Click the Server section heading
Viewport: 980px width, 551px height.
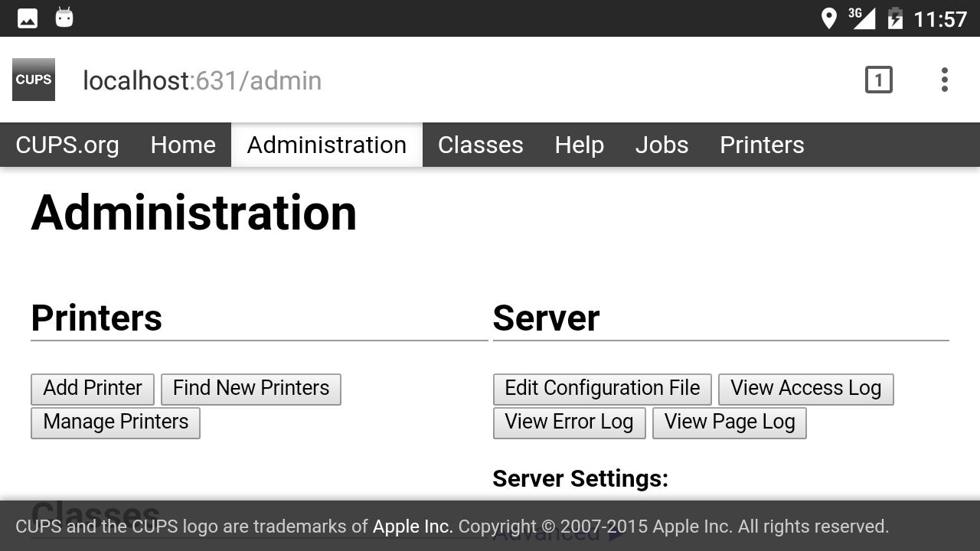(x=546, y=318)
